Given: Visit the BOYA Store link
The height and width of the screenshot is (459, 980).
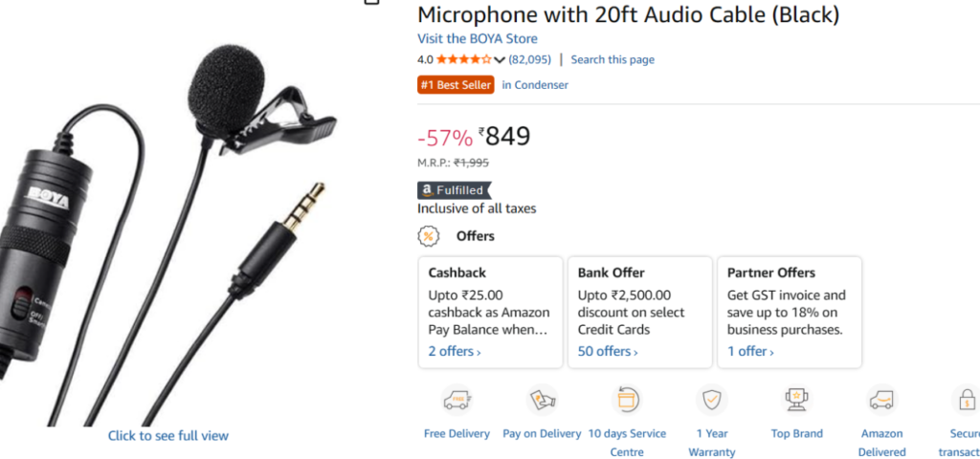Looking at the screenshot, I should click(x=478, y=39).
